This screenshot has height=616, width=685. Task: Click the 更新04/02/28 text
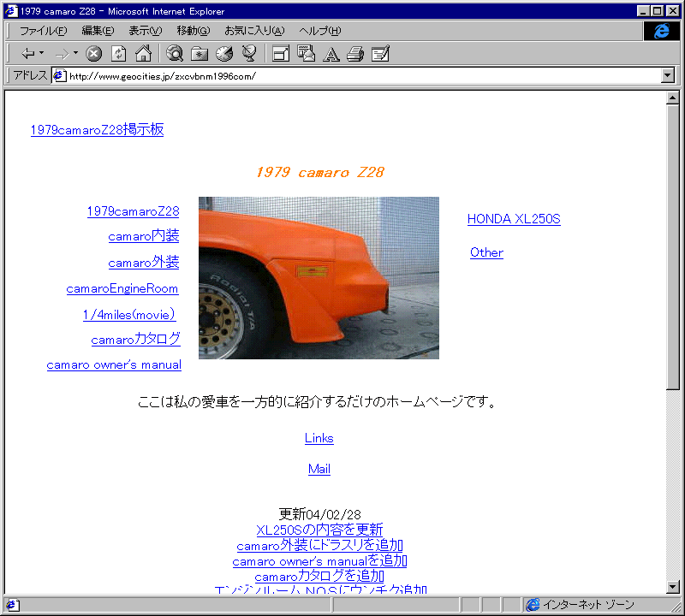[x=319, y=514]
